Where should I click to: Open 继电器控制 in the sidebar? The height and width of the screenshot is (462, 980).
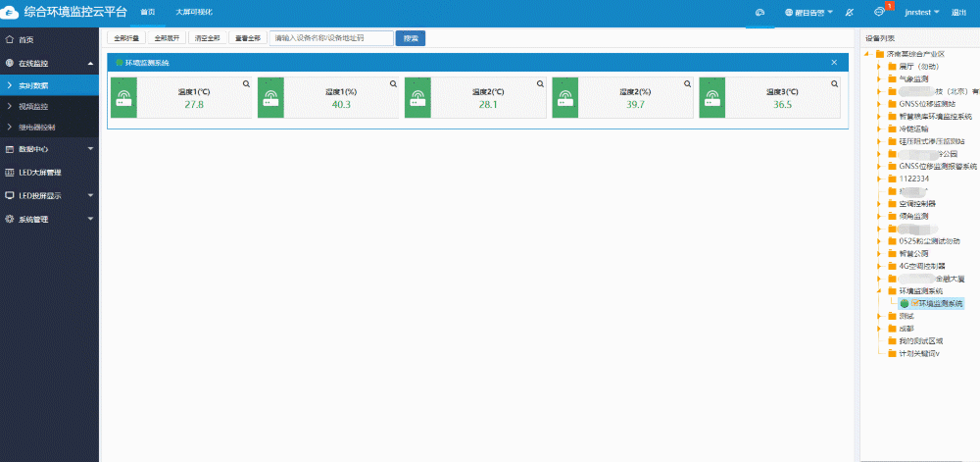coord(49,128)
